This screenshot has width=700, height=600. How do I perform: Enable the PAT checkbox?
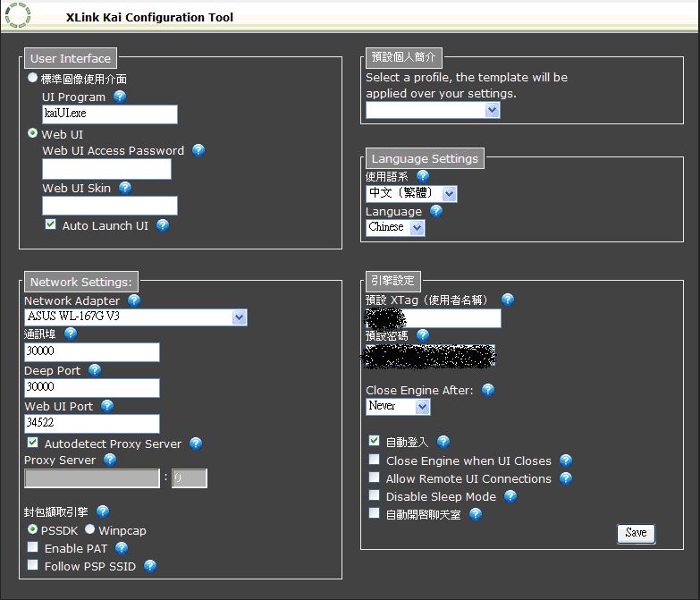[32, 547]
